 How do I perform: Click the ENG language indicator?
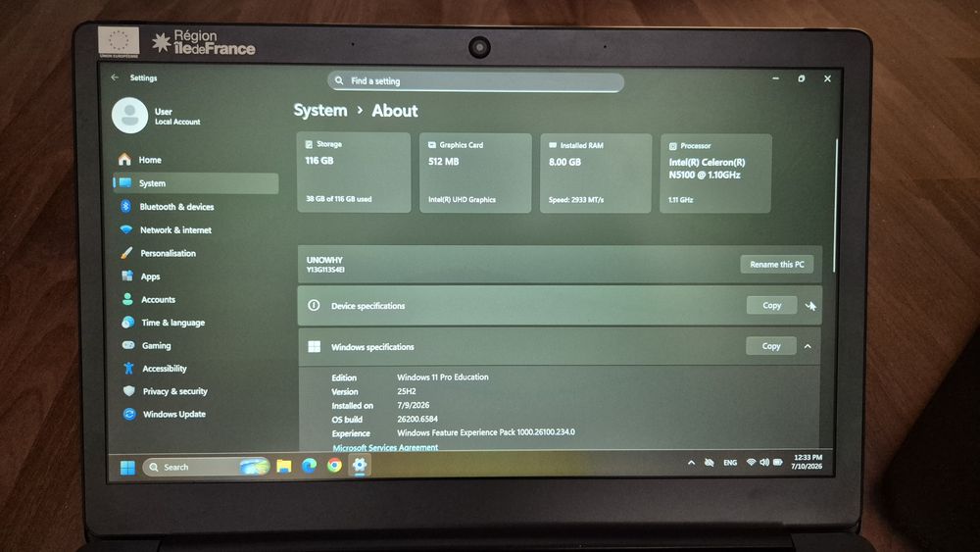coord(730,463)
